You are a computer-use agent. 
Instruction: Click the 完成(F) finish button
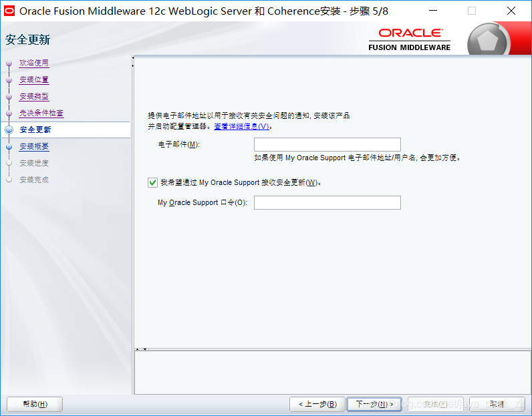tap(436, 404)
